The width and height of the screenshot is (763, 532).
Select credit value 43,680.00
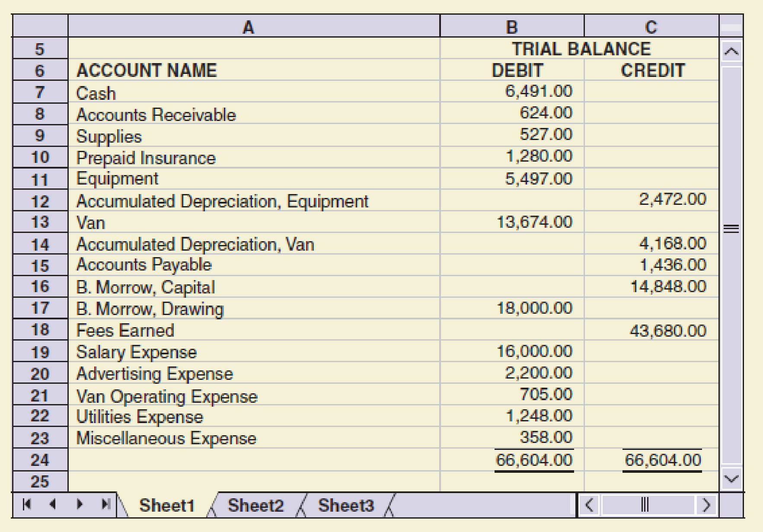651,330
